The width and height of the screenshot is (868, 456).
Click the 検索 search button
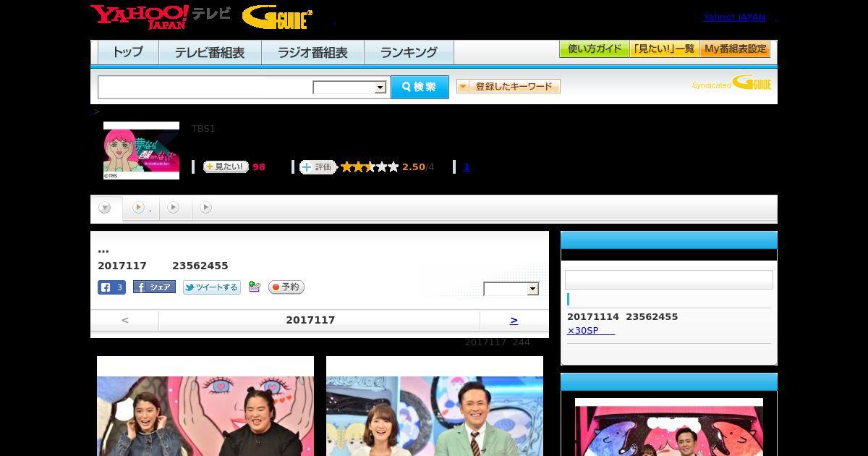(420, 87)
